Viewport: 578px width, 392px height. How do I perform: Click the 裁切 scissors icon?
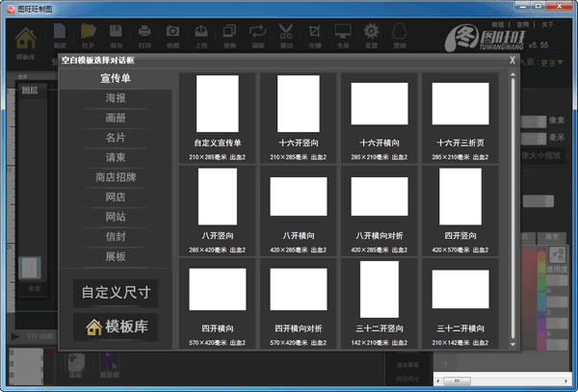286,35
